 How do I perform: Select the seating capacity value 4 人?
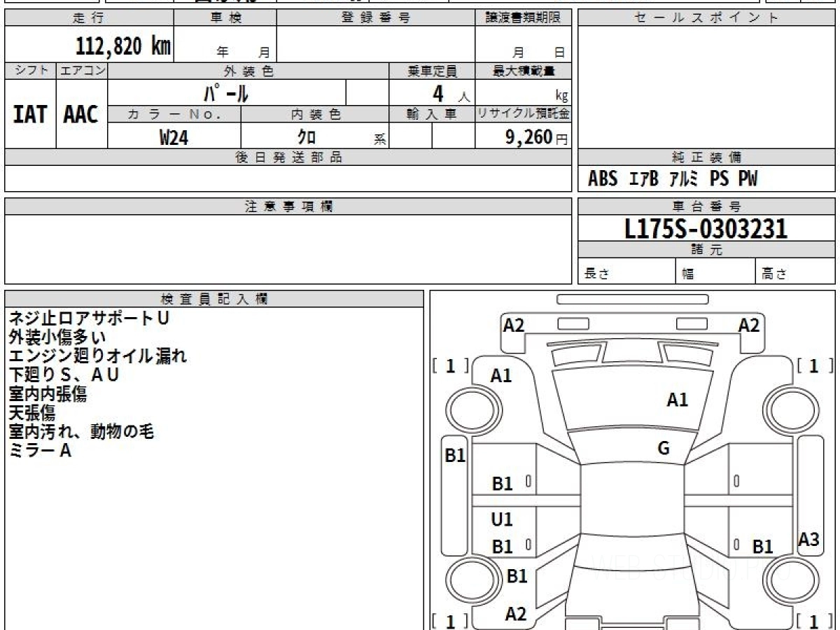451,93
